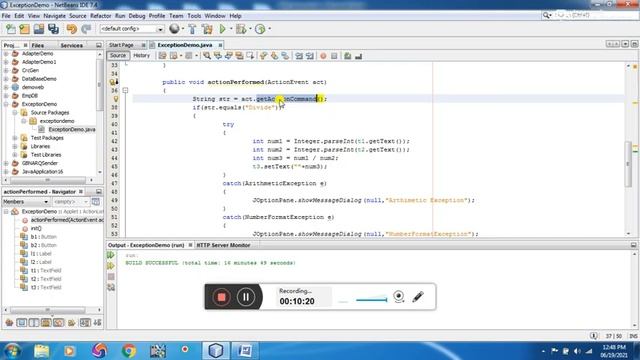Click the New File toolbar icon
This screenshot has width=640, height=360.
point(11,29)
